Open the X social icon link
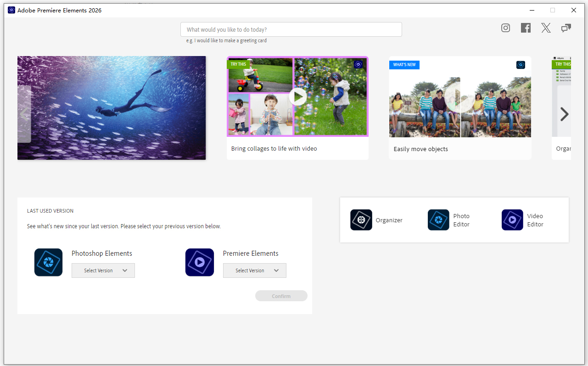Screen dimensions: 588x366 click(x=546, y=28)
